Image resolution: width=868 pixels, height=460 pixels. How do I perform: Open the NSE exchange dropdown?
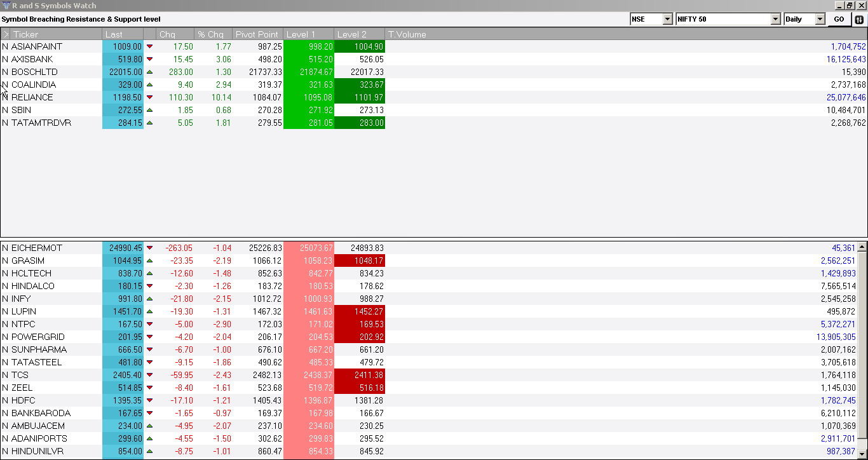(x=668, y=19)
